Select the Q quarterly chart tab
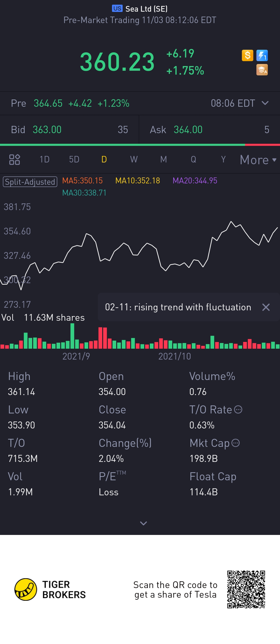 pyautogui.click(x=193, y=159)
